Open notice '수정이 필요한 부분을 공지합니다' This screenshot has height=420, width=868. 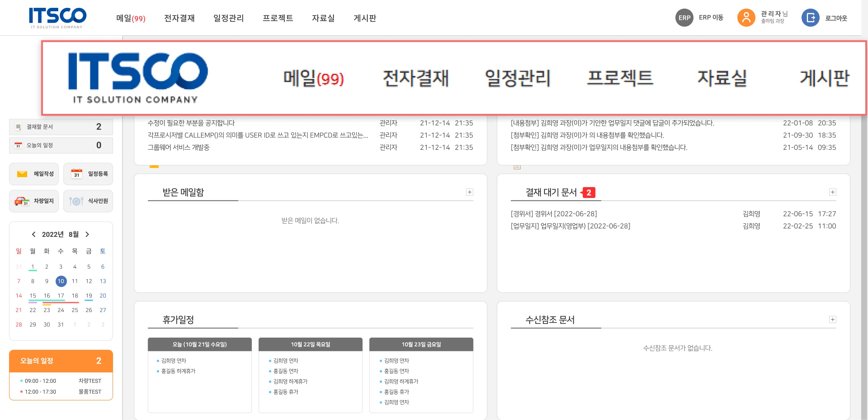click(191, 123)
